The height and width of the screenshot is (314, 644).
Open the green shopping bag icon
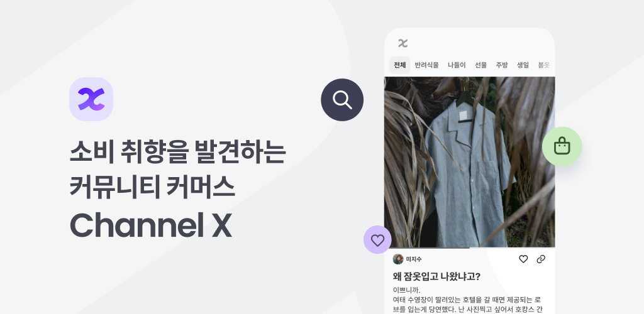tap(562, 146)
